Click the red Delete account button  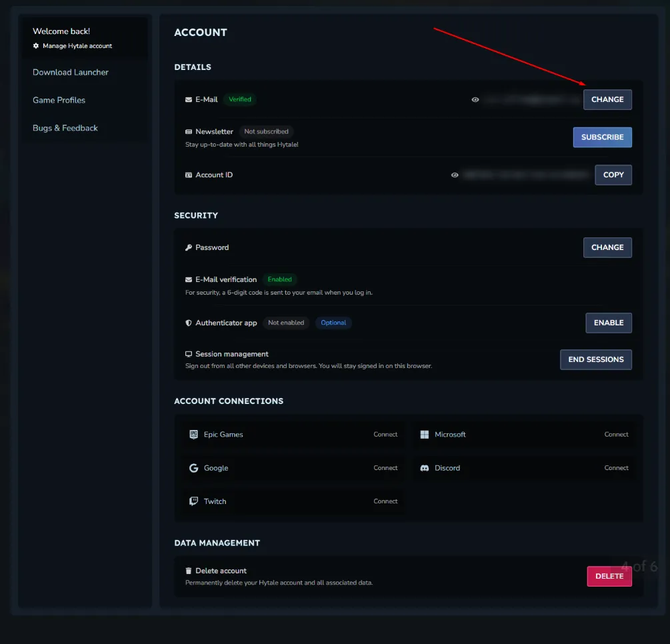609,576
